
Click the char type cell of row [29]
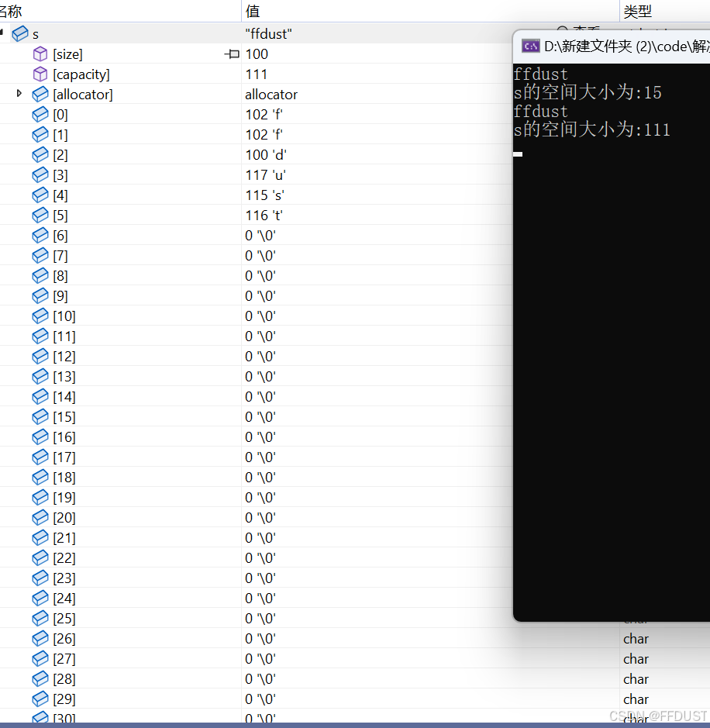click(636, 699)
